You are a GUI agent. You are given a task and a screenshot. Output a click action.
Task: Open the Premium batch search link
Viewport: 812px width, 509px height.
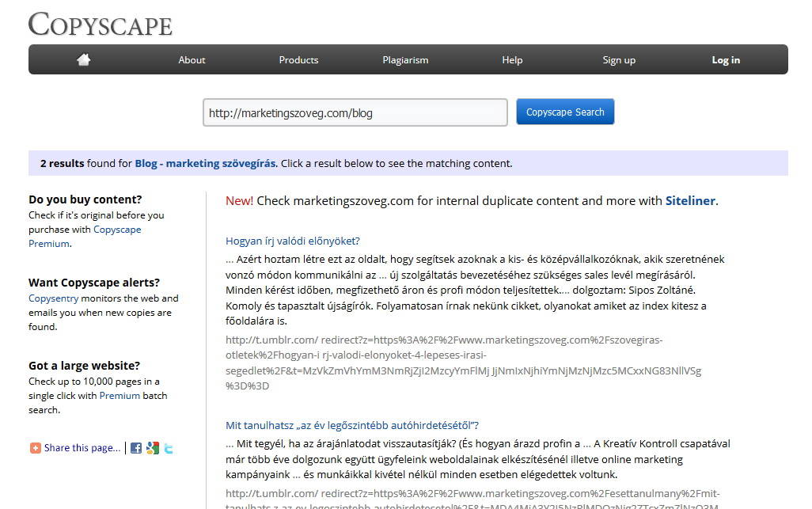(120, 396)
